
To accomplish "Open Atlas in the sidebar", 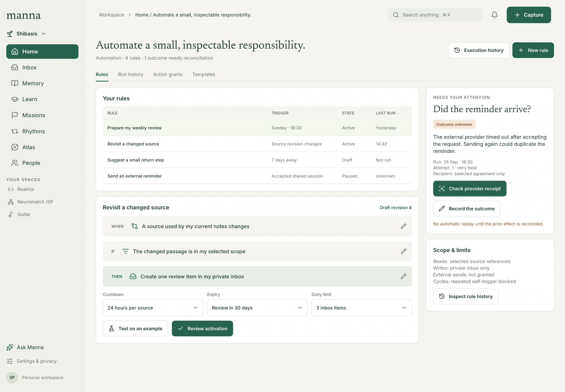I will click(42, 147).
